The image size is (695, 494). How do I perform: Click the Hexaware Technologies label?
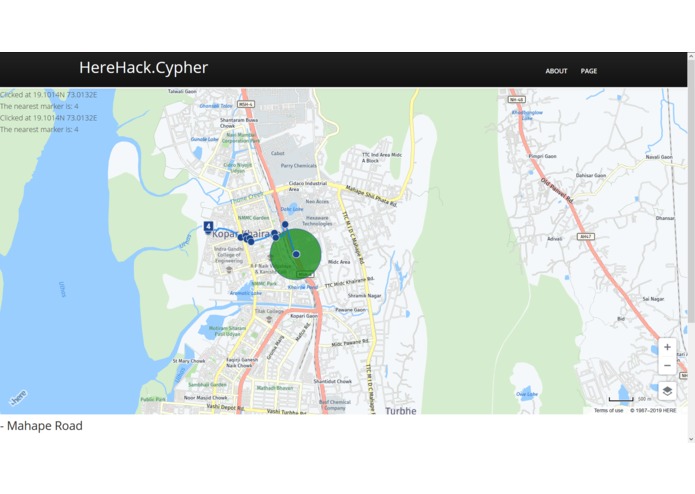pyautogui.click(x=317, y=221)
